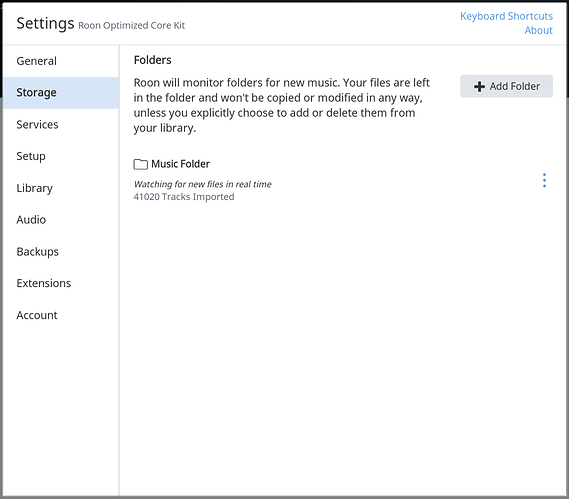The width and height of the screenshot is (569, 499).
Task: Click the 41020 Tracks Imported text
Action: coord(184,197)
